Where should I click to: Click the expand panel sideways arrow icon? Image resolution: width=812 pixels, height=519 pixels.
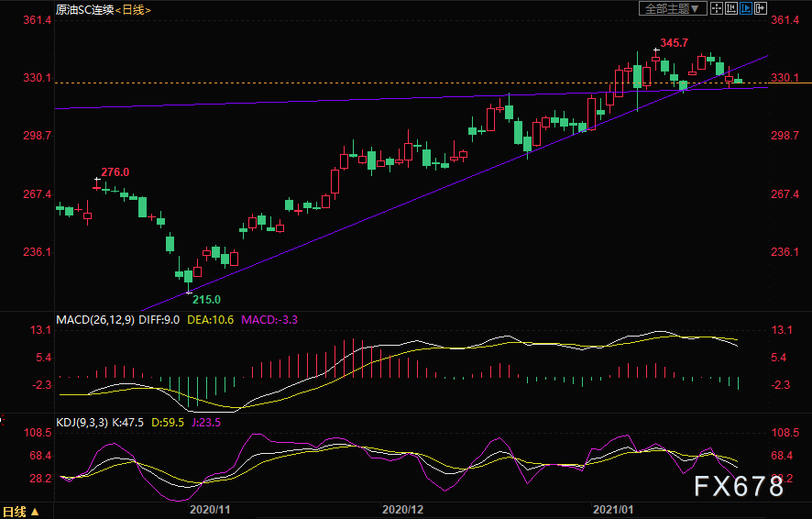coord(761,8)
